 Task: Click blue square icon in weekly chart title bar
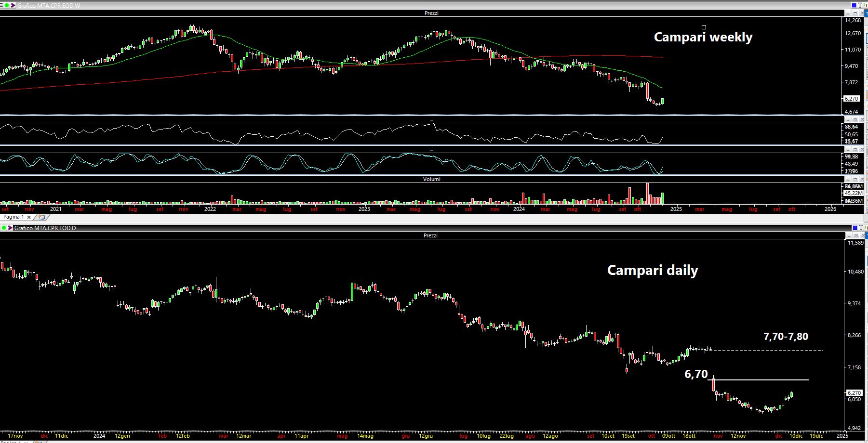854,5
